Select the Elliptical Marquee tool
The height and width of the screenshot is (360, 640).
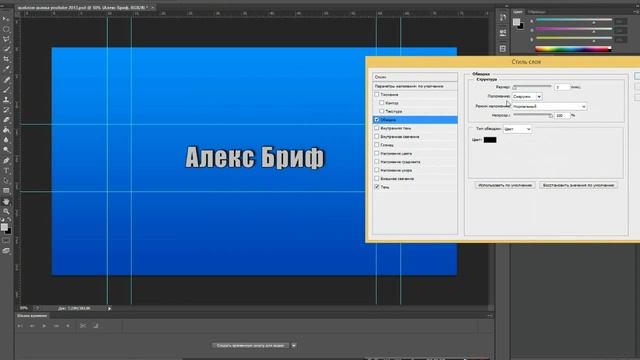point(6,29)
